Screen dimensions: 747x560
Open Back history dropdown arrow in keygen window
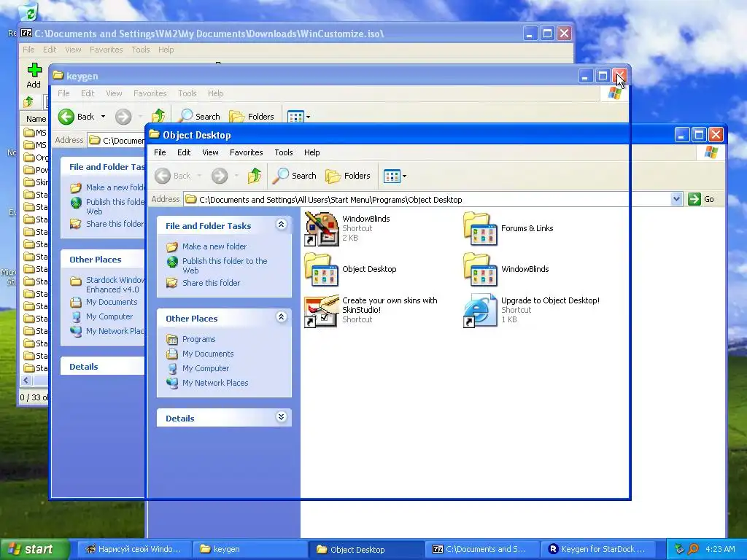[x=103, y=117]
